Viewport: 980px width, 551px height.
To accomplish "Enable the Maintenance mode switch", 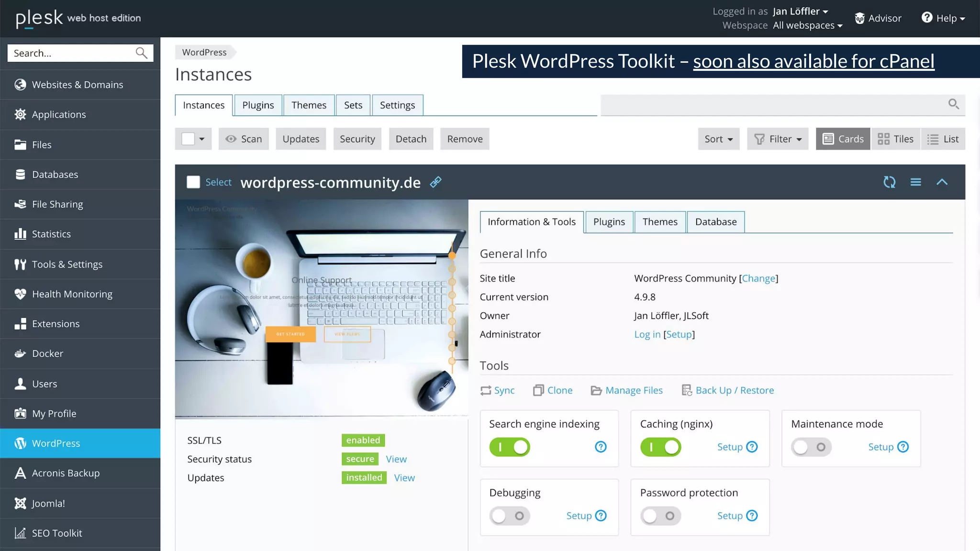I will [x=811, y=447].
